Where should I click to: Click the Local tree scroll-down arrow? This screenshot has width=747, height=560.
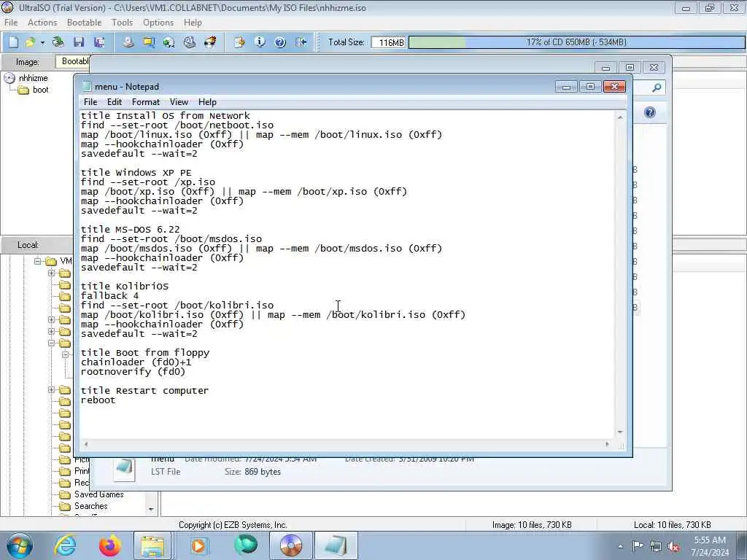pos(151,509)
